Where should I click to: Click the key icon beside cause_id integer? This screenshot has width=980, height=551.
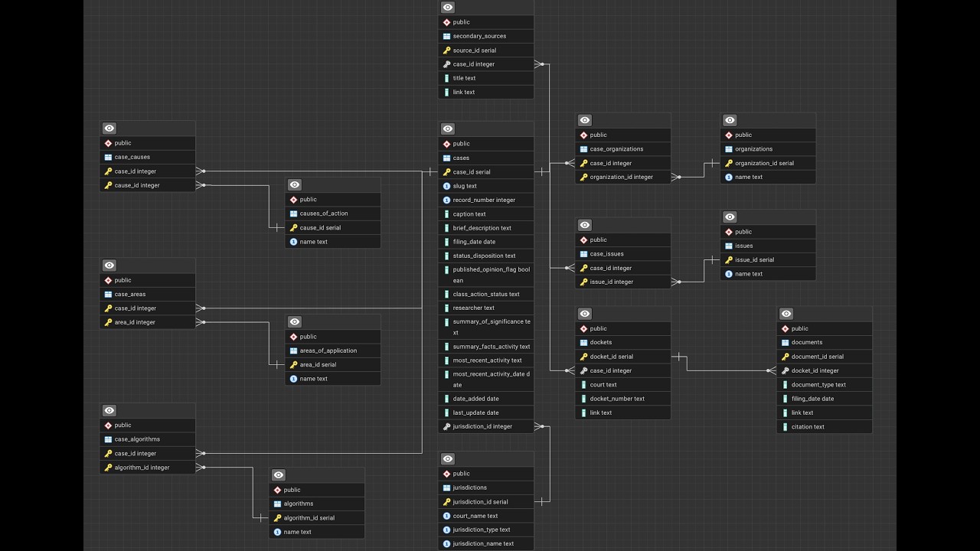click(108, 185)
